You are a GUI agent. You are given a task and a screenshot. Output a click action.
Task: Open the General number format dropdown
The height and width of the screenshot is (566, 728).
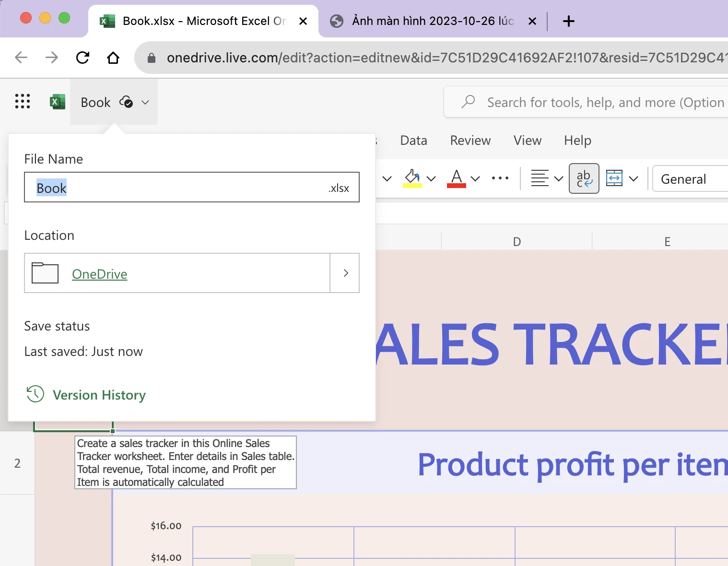pos(690,178)
